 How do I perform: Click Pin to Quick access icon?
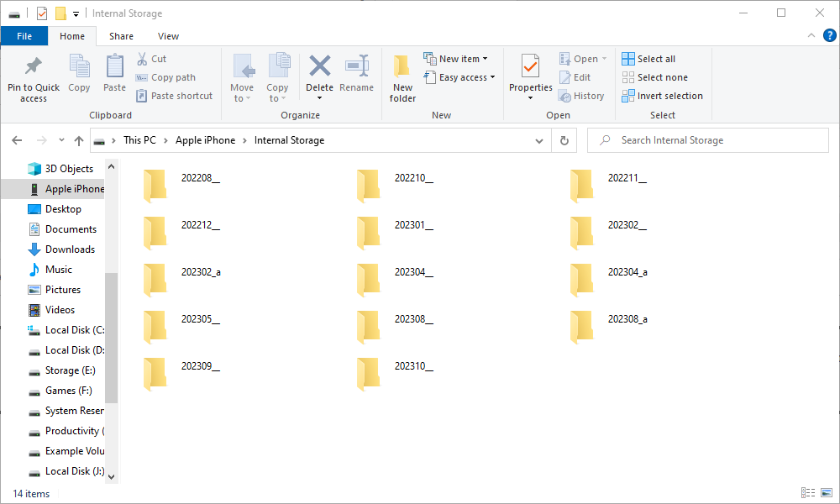point(34,66)
